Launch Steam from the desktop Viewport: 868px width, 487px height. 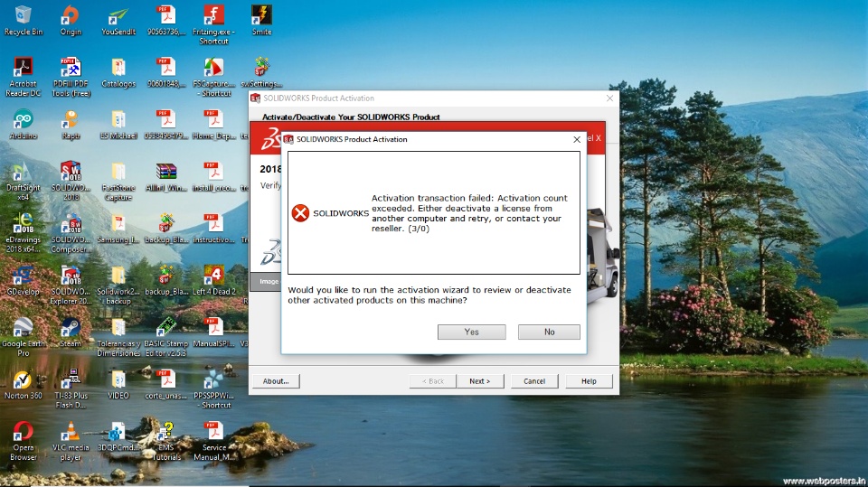(71, 332)
